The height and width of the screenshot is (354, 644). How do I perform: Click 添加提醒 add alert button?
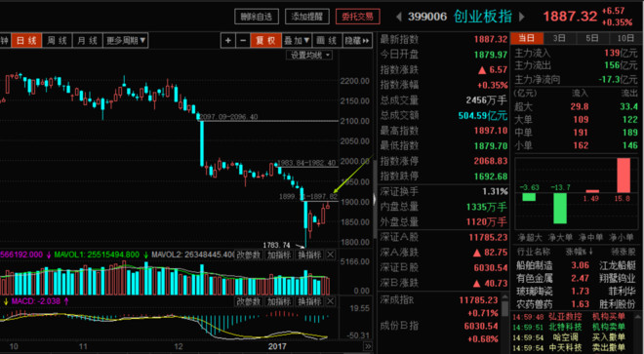tap(307, 17)
